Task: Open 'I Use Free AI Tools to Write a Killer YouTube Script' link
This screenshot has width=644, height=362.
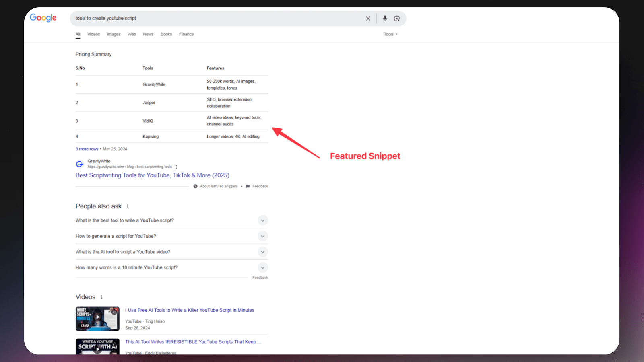Action: pyautogui.click(x=190, y=310)
